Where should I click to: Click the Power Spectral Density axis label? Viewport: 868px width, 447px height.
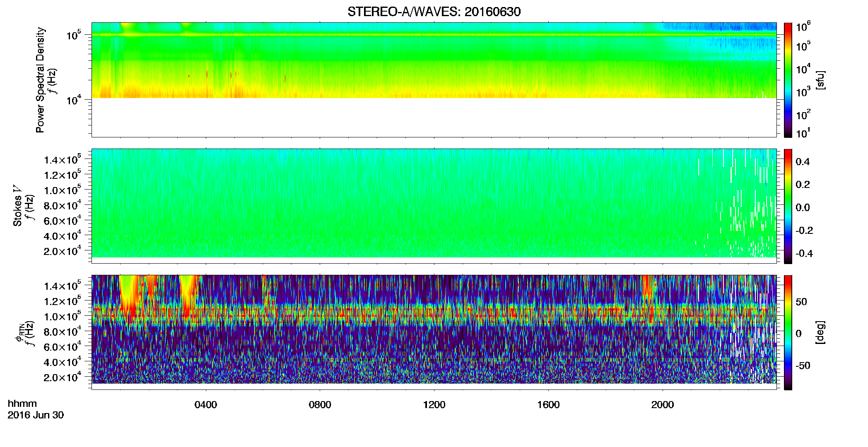coord(40,80)
